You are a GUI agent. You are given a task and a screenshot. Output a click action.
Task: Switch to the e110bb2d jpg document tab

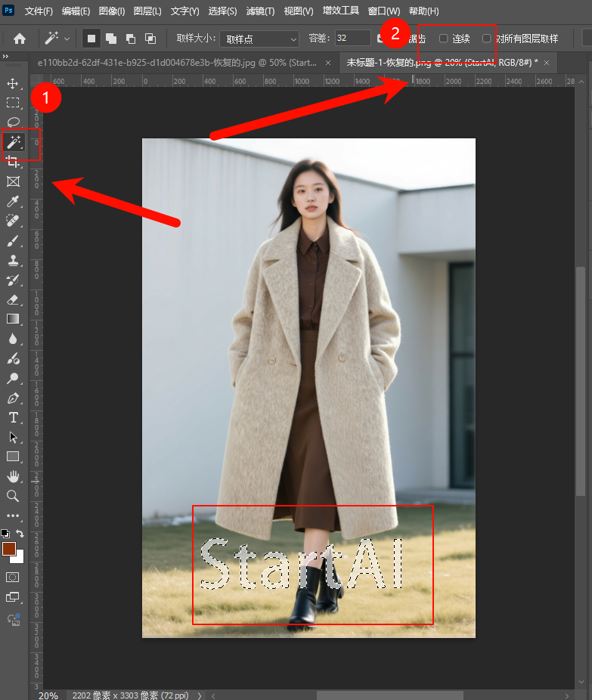[178, 63]
